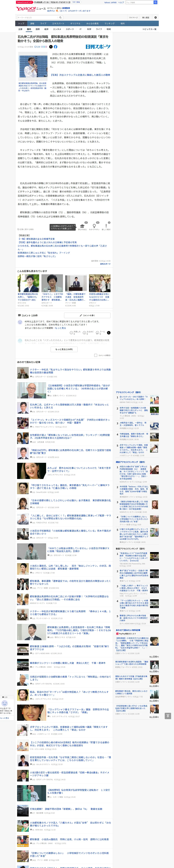Screen dimensions: 174x868
Task: Click the Yahoo! JAPAN News logo
Action: pyautogui.click(x=31, y=9)
